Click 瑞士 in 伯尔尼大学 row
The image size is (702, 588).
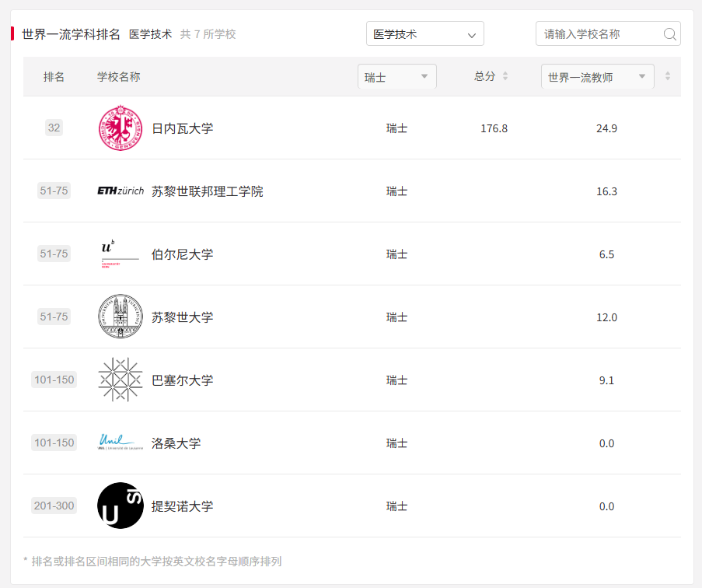pyautogui.click(x=396, y=254)
